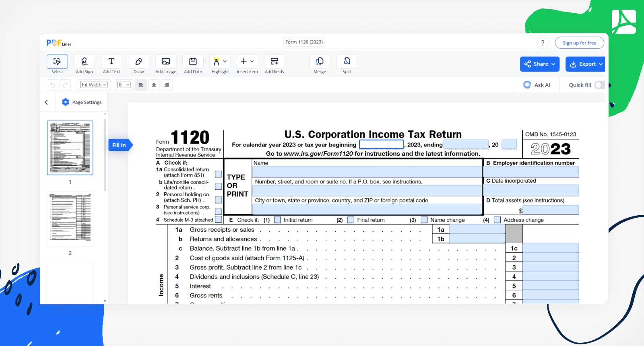Check the Initial return checkbox
This screenshot has width=644, height=346.
[x=277, y=220]
